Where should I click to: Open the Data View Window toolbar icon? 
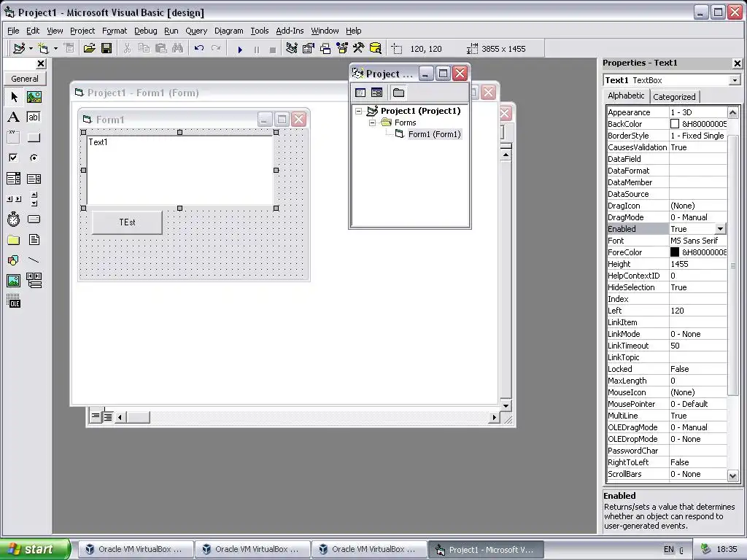coord(376,48)
